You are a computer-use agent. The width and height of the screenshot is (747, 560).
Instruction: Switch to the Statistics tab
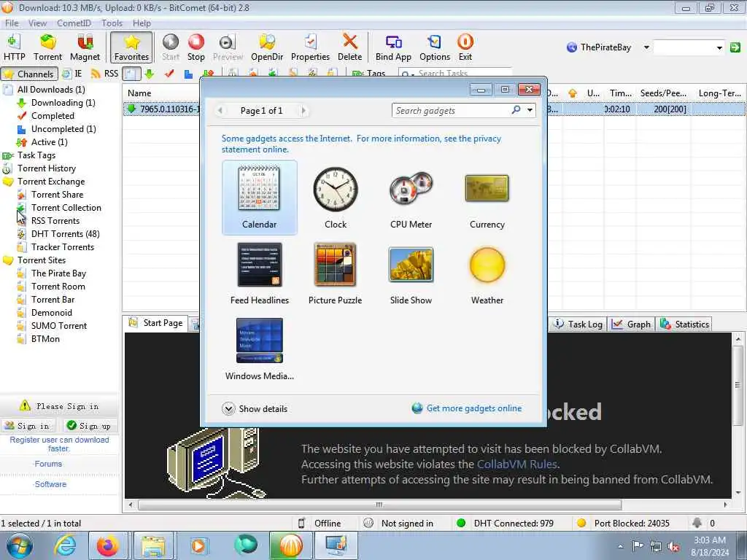684,324
